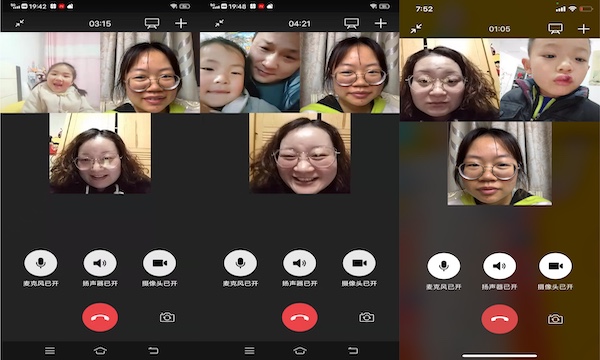This screenshot has height=360, width=600.
Task: Add a participant in the 01:05 call
Action: pyautogui.click(x=584, y=29)
